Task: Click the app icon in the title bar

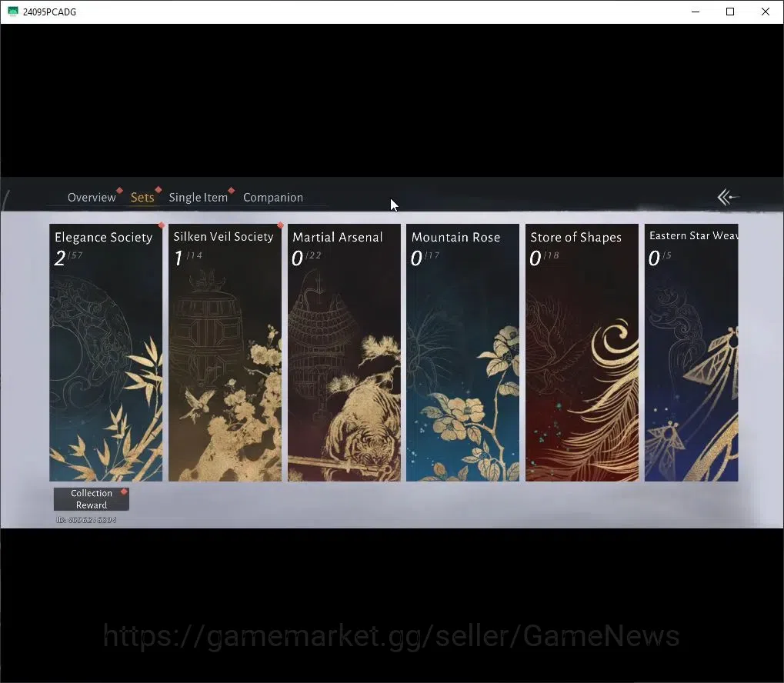Action: coord(13,12)
